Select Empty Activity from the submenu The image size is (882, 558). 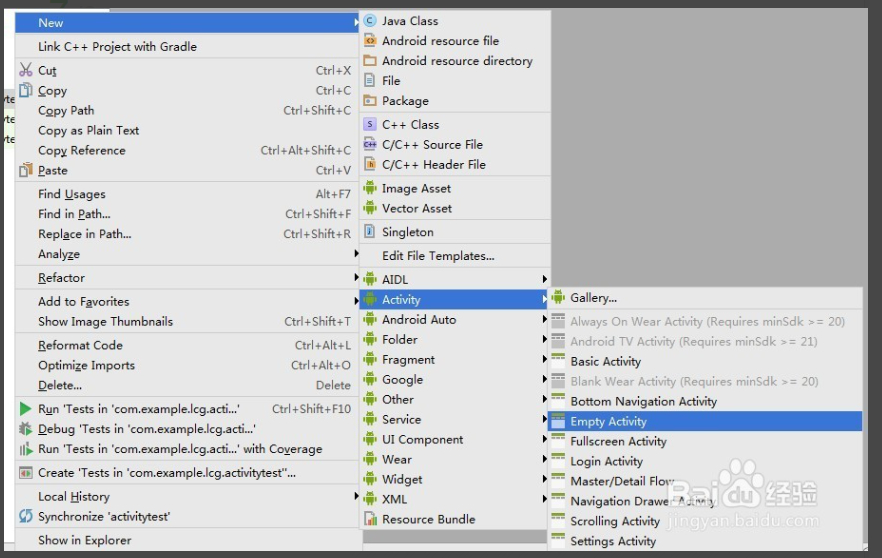coord(608,422)
